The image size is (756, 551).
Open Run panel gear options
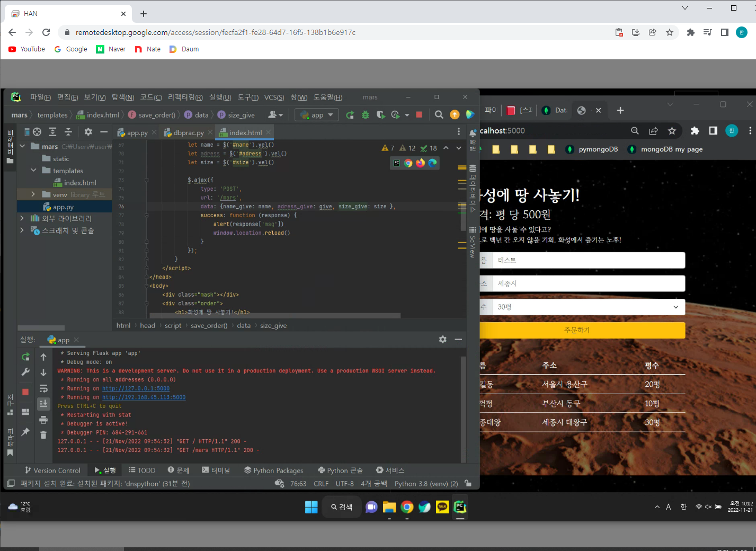pos(443,340)
